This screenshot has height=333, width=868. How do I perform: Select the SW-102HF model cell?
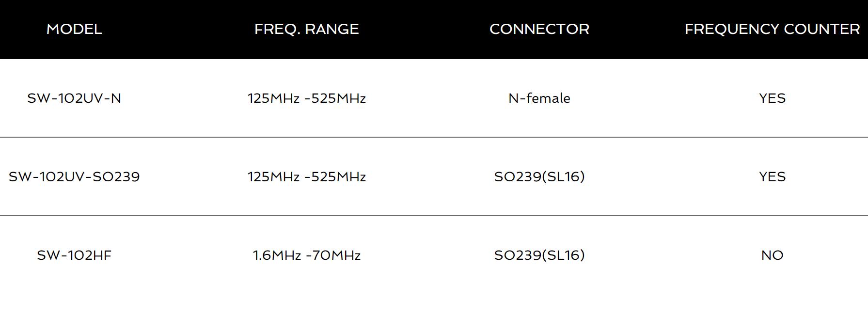(74, 255)
